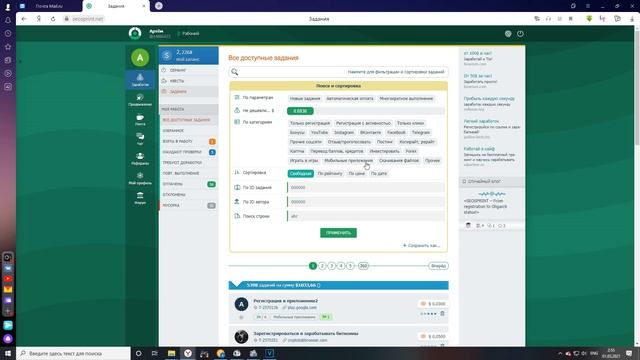640x360 pixels.
Task: Sort tasks По дате
Action: click(x=379, y=173)
